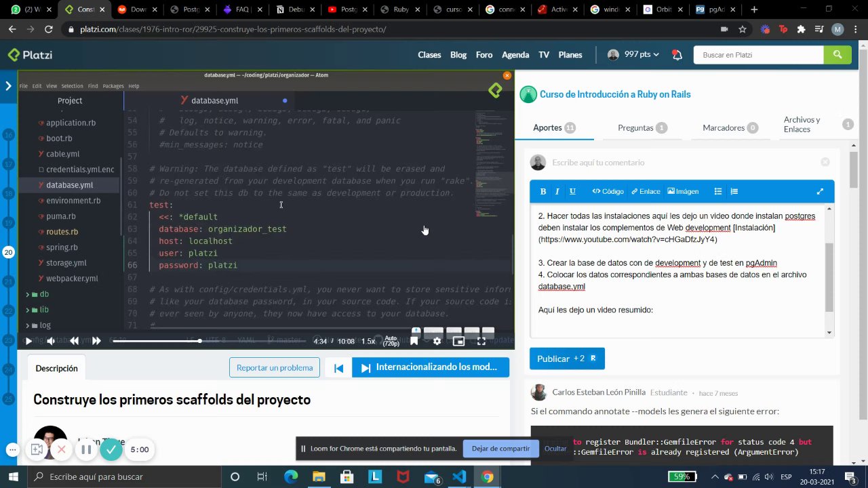Insert a link with Enlace
868x488 pixels.
coord(645,191)
